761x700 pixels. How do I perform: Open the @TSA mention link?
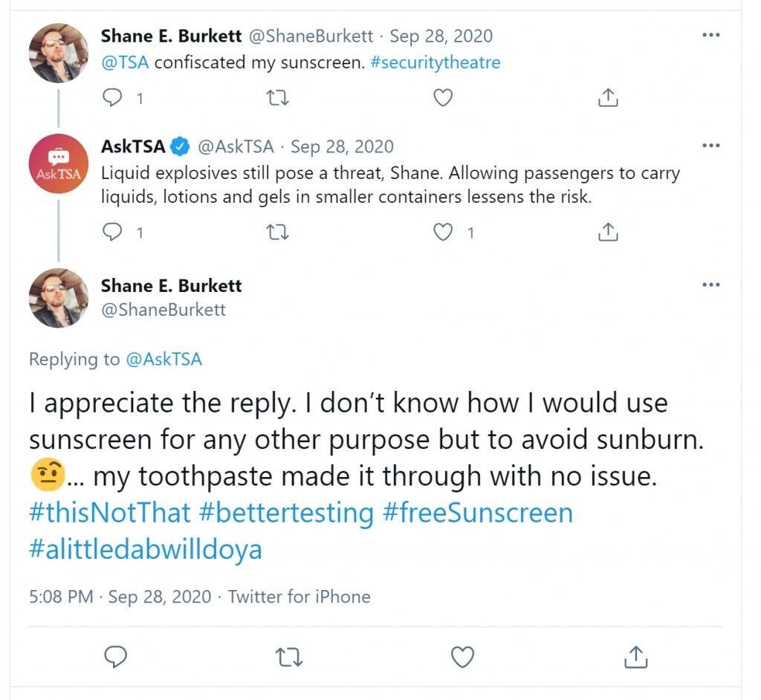[x=125, y=62]
